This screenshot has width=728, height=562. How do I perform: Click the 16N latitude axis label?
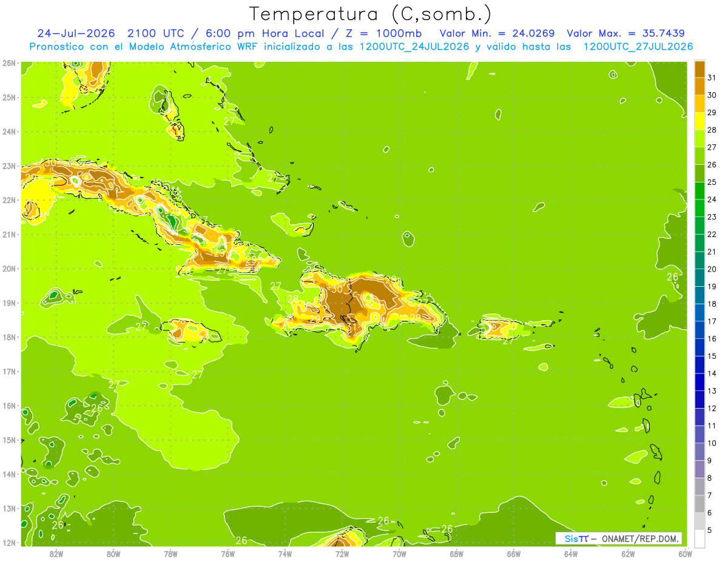pos(8,406)
